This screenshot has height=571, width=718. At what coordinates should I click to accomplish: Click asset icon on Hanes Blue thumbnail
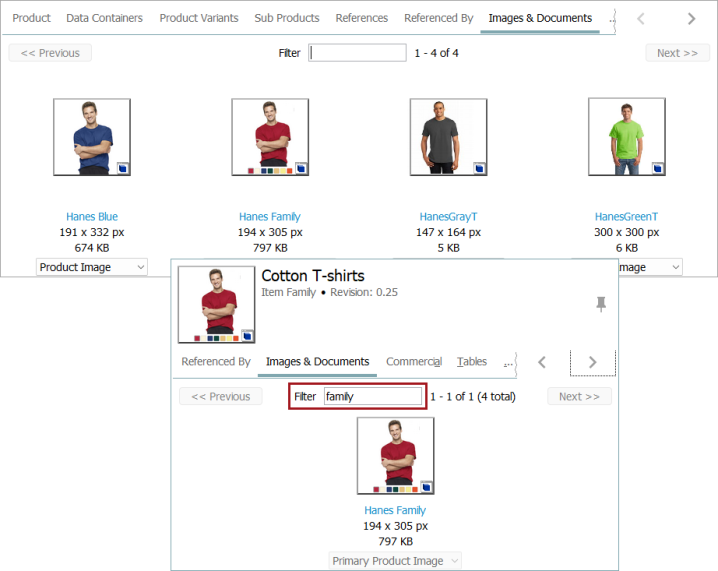(x=123, y=169)
